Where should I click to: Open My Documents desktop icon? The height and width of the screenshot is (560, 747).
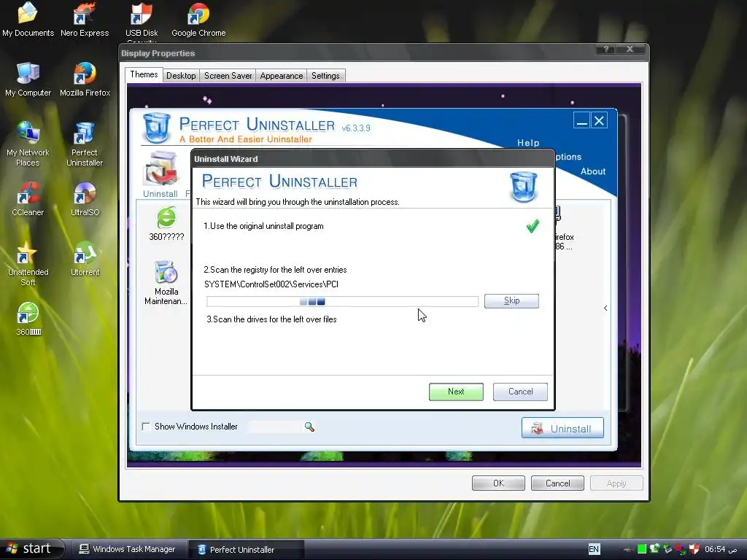[28, 19]
